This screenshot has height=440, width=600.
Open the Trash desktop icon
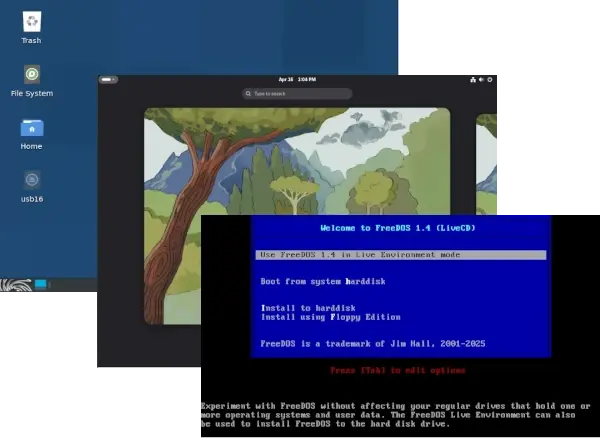tap(31, 28)
